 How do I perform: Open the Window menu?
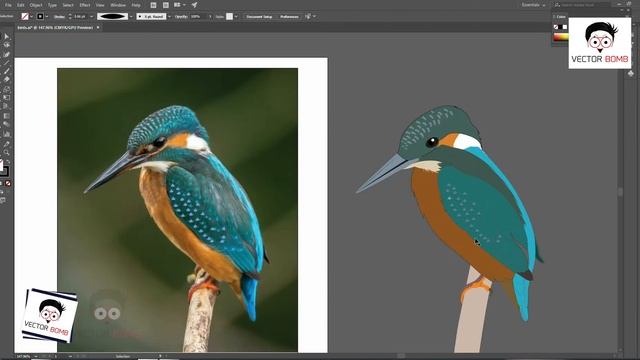tap(118, 5)
